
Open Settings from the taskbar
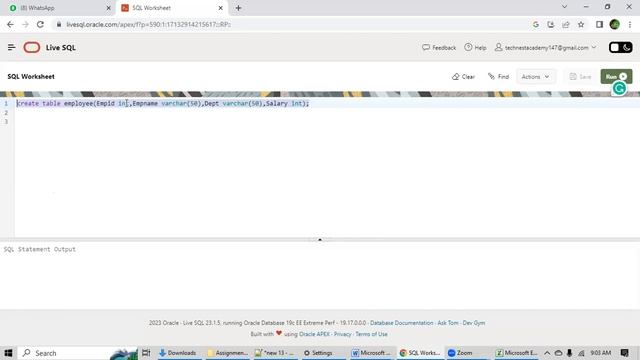click(323, 353)
